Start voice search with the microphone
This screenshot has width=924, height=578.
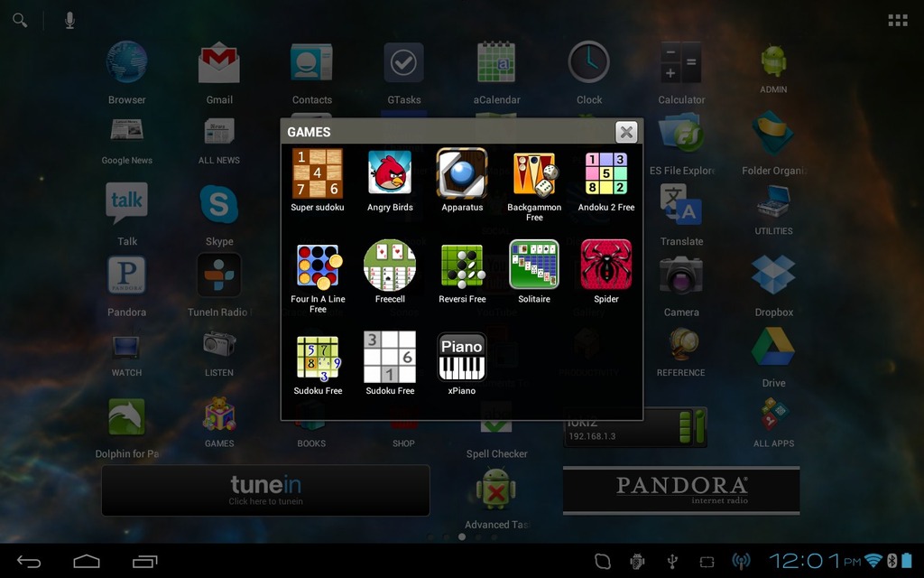click(x=69, y=20)
